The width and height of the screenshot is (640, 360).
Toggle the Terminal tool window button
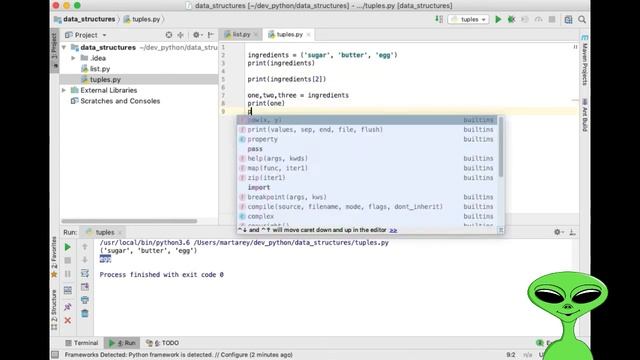tap(82, 343)
